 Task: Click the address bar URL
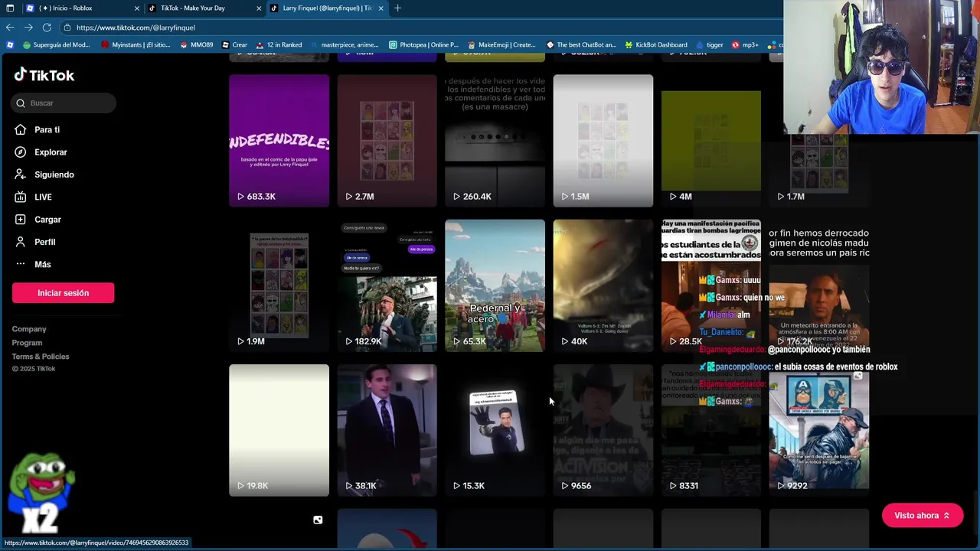tap(136, 28)
